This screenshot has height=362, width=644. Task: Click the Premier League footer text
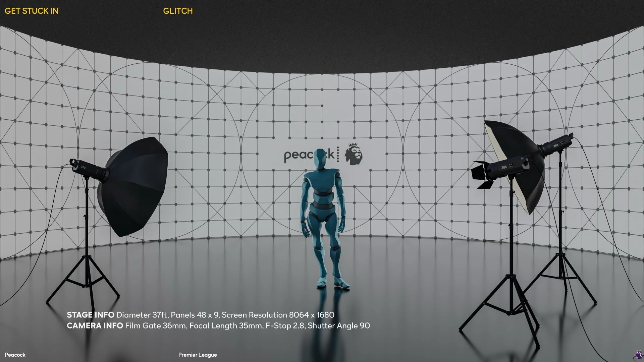coord(198,355)
